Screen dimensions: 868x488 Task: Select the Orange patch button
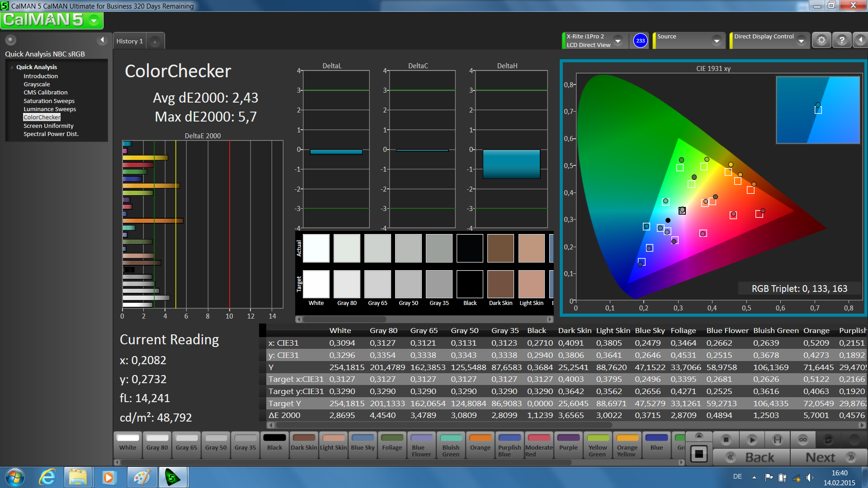click(480, 445)
